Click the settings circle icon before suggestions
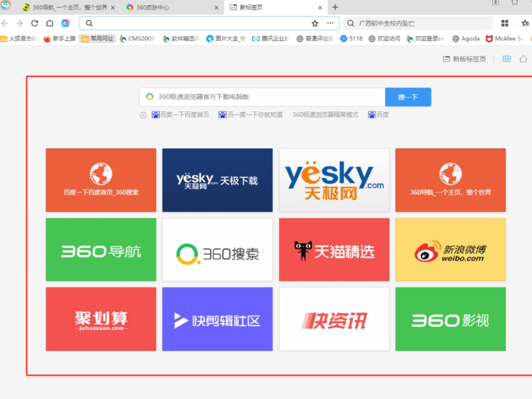 click(143, 115)
